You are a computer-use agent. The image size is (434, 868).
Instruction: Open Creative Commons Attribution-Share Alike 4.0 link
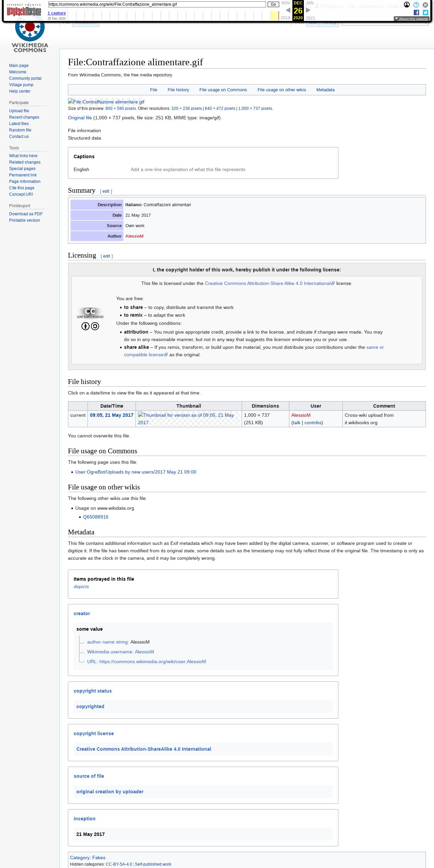tap(269, 284)
